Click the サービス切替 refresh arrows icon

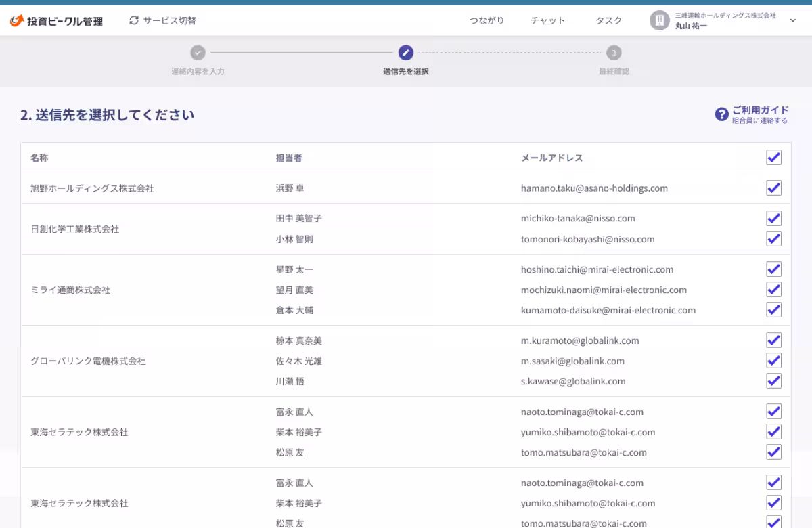click(x=134, y=20)
